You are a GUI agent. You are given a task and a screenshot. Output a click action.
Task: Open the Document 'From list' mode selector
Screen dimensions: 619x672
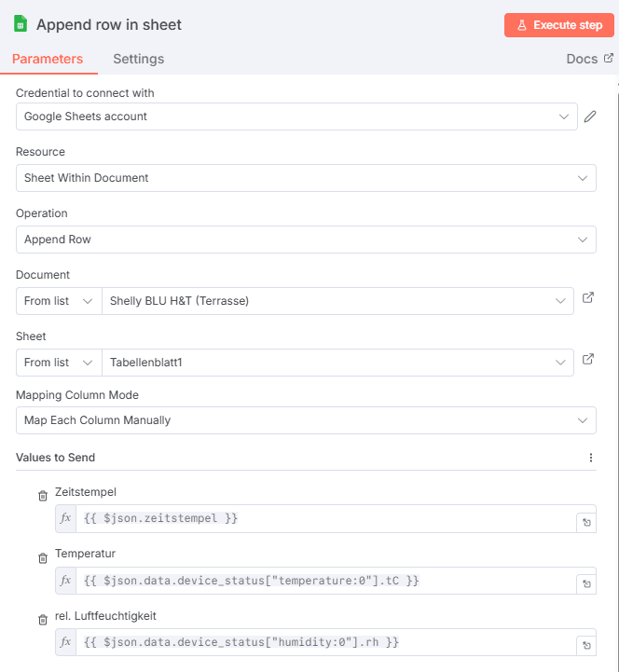59,301
